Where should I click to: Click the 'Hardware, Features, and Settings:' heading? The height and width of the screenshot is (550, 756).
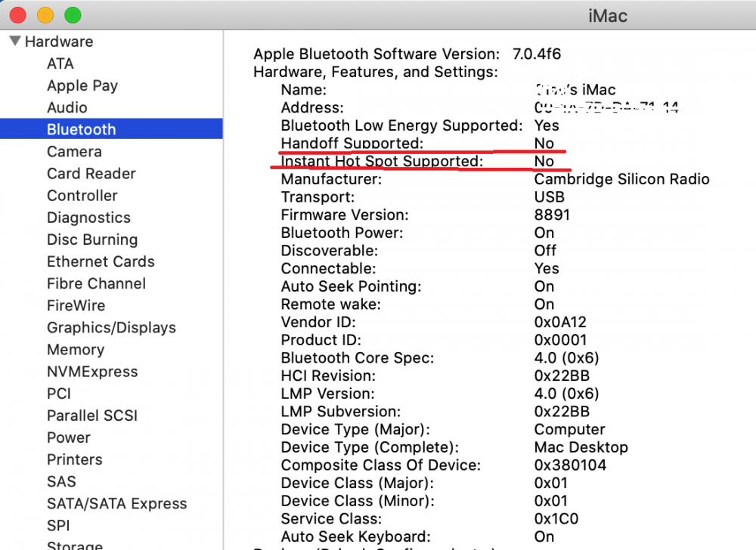376,72
